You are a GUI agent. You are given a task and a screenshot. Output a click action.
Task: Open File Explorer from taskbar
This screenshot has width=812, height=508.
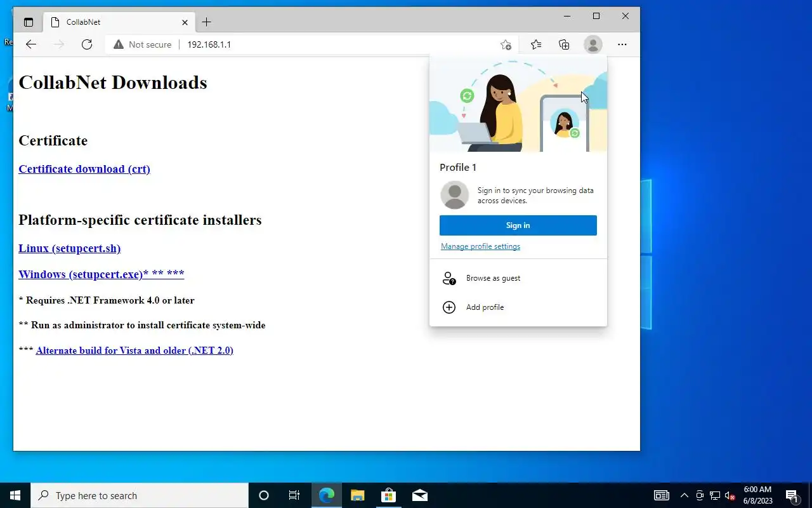pos(358,495)
